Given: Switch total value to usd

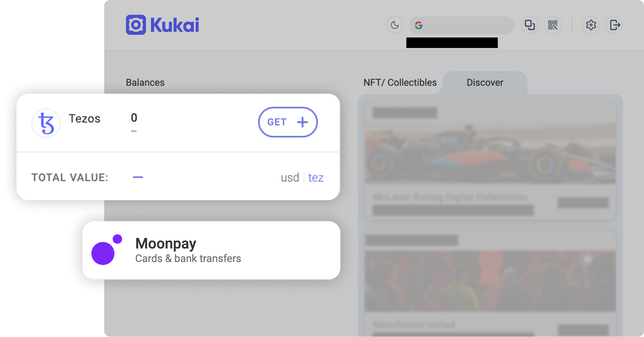Looking at the screenshot, I should [290, 178].
